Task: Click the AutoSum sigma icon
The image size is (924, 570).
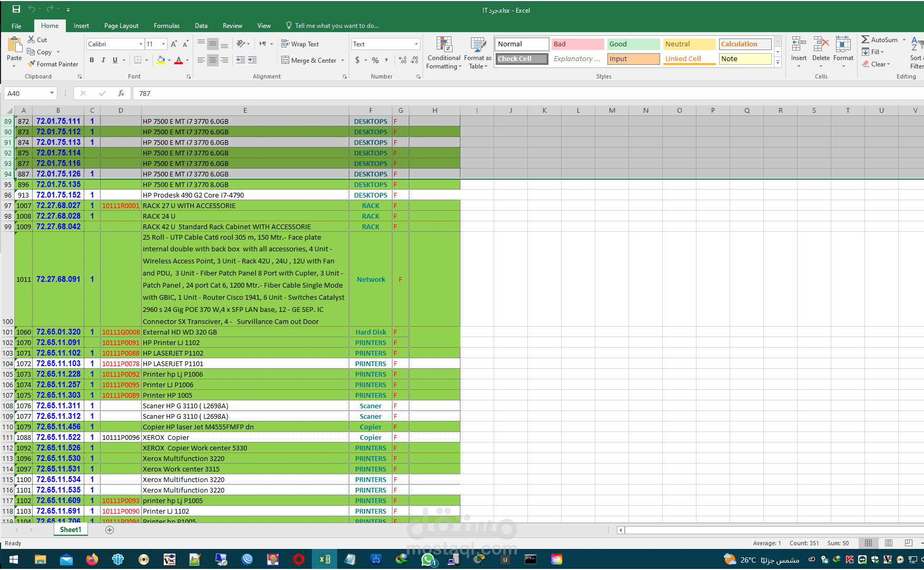Action: (866, 40)
